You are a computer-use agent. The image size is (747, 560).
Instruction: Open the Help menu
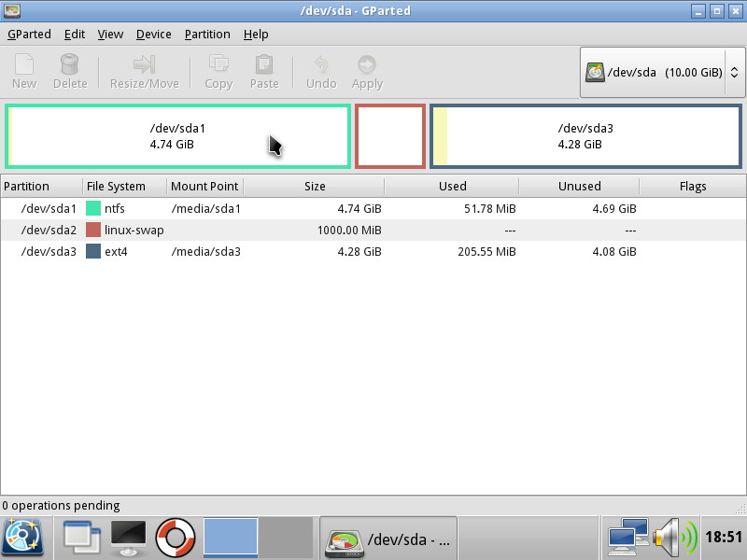coord(256,35)
